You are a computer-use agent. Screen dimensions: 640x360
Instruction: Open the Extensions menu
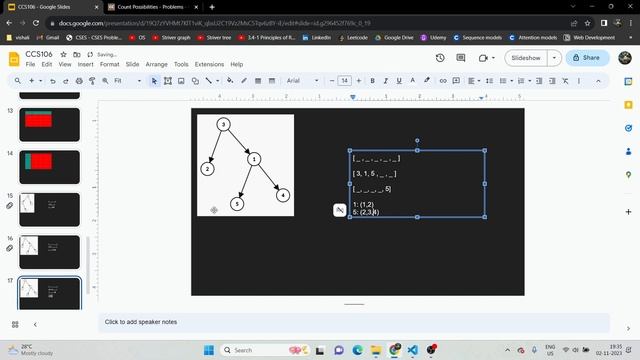click(x=209, y=64)
